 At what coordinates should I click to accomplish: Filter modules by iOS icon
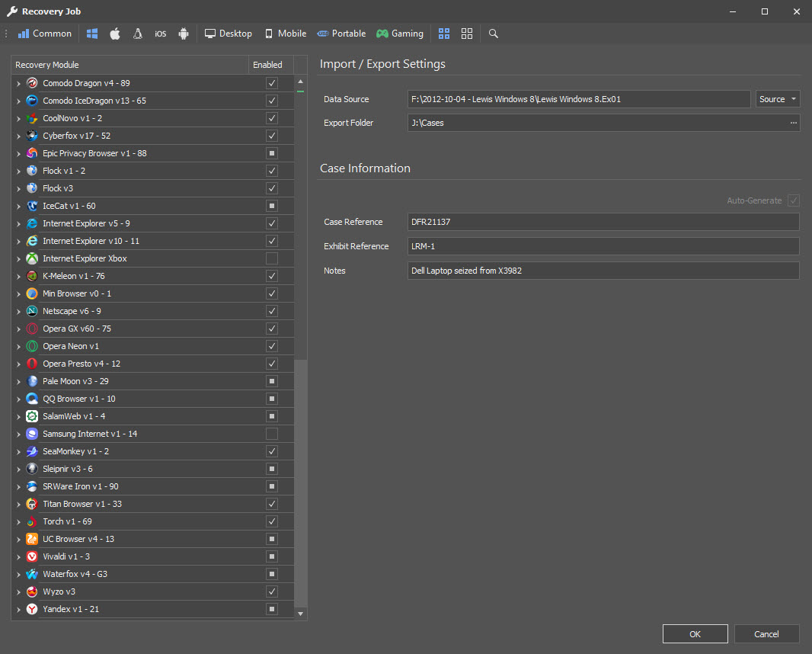(161, 34)
